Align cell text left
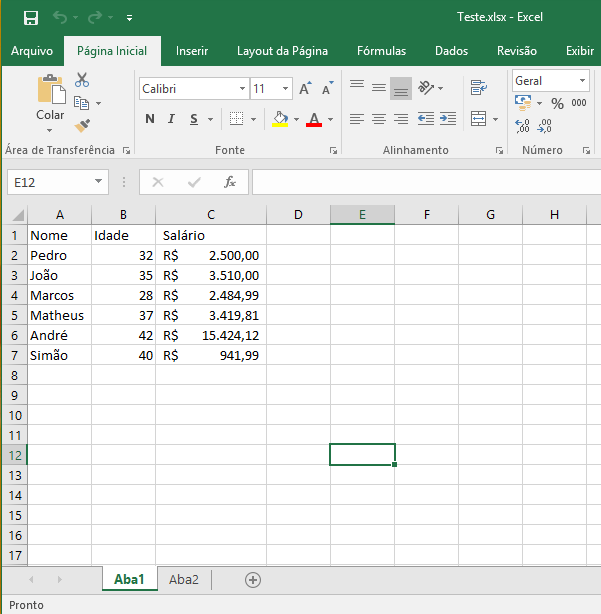This screenshot has width=601, height=614. pyautogui.click(x=357, y=119)
